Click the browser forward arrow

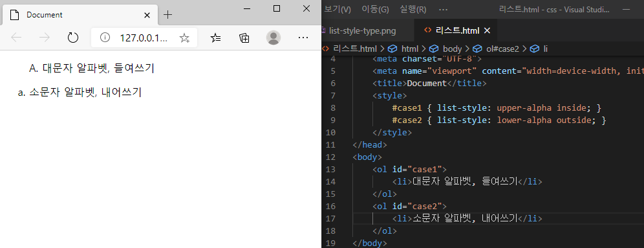point(45,38)
